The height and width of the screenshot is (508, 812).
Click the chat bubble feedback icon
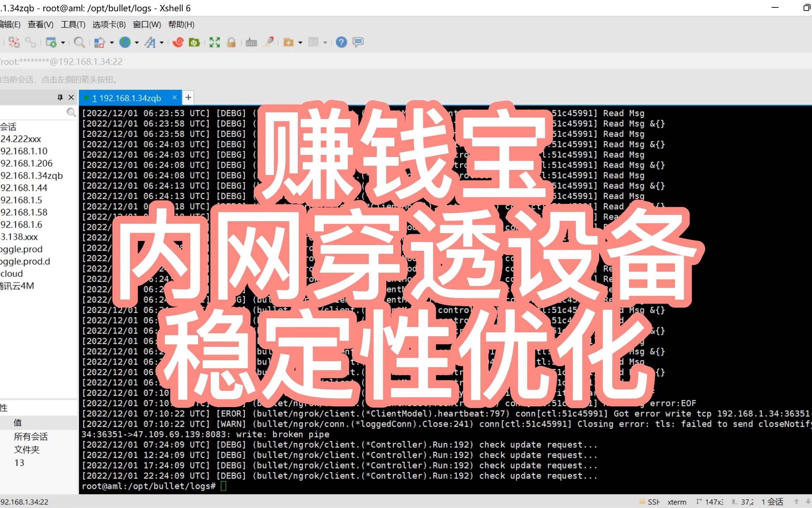358,43
